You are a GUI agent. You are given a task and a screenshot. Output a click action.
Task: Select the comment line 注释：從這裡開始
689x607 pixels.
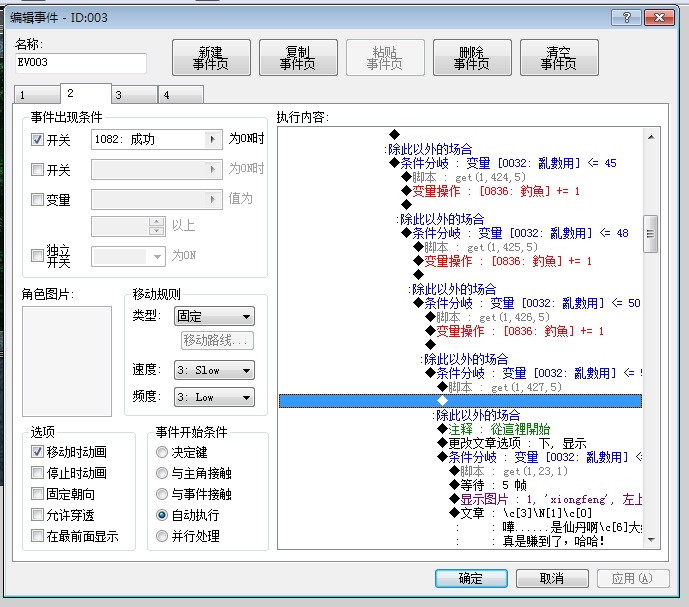494,429
